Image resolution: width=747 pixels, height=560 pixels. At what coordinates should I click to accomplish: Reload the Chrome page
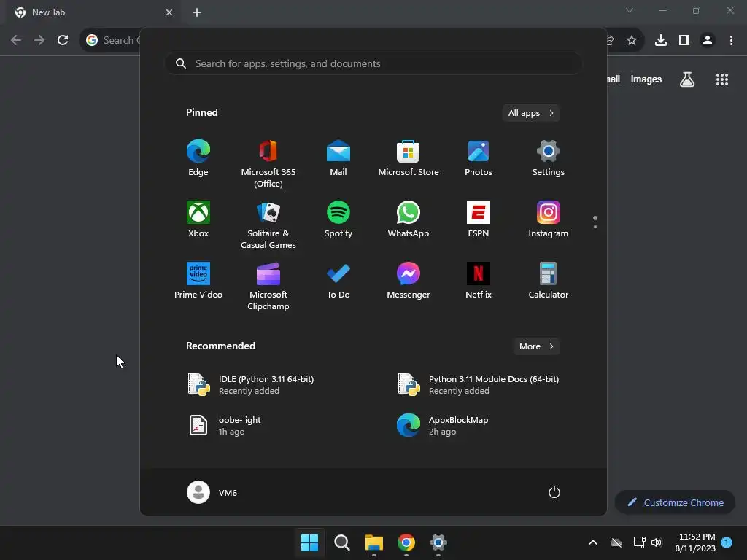(x=63, y=40)
